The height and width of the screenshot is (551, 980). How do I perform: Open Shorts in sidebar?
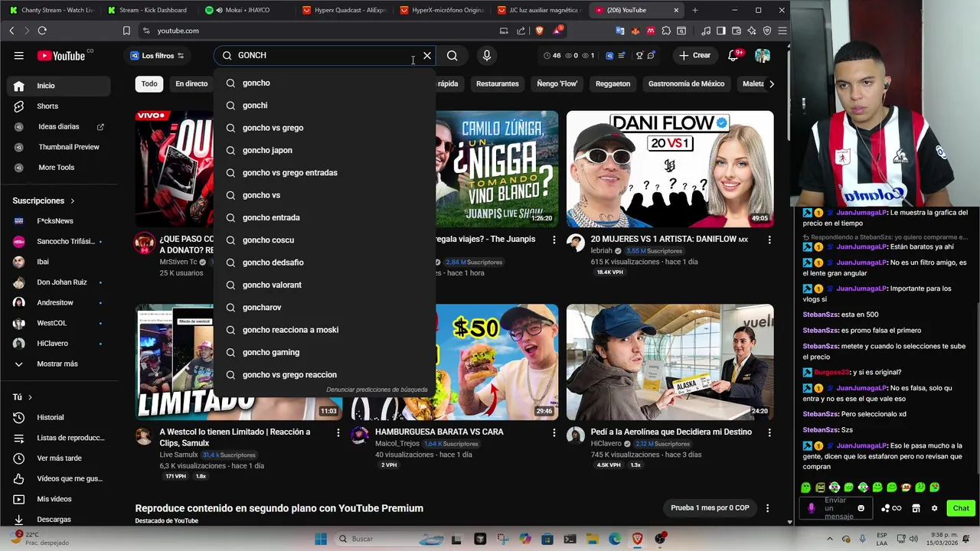click(59, 106)
